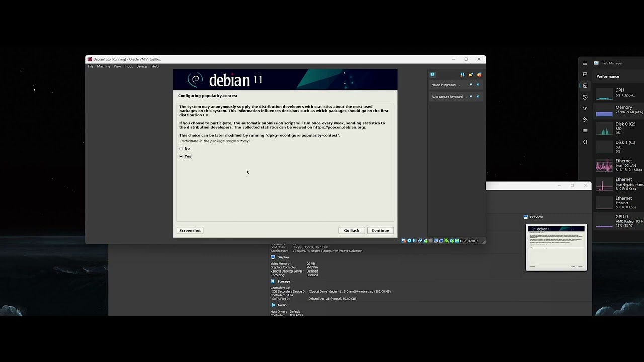Screen dimensions: 644x362
Task: Click the shared folders status icon
Action: [x=430, y=241]
